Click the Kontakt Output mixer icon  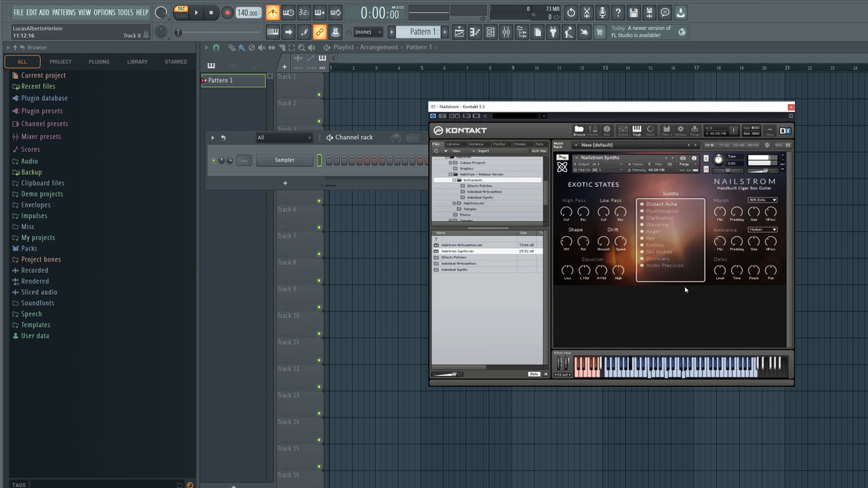623,130
